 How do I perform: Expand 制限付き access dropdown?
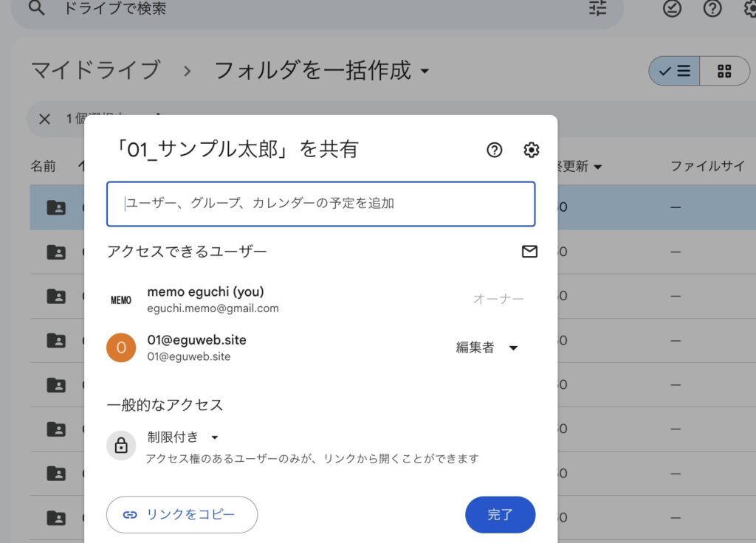click(x=183, y=437)
